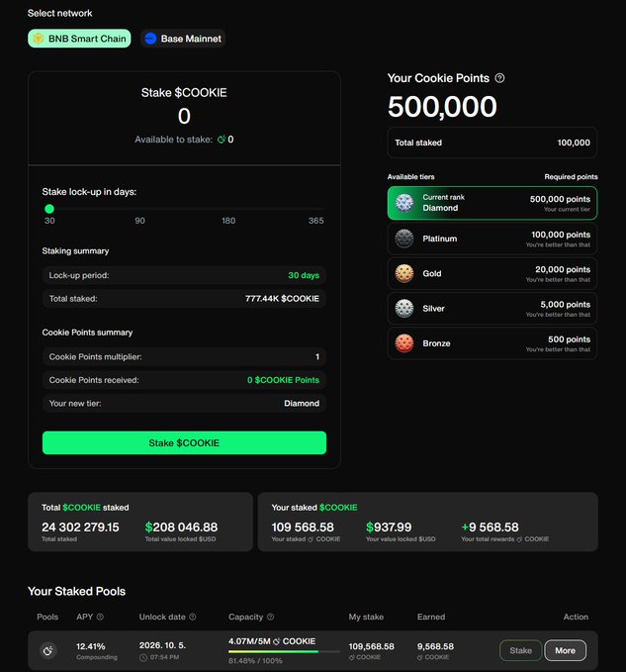Image resolution: width=626 pixels, height=672 pixels.
Task: Click the Earned column header
Action: 431,617
